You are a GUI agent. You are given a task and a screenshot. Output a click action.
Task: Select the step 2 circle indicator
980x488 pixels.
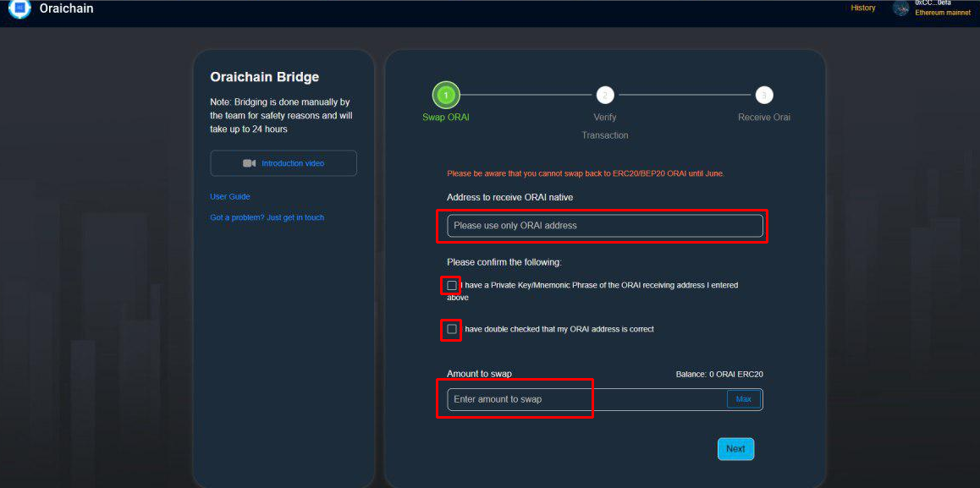(x=604, y=95)
